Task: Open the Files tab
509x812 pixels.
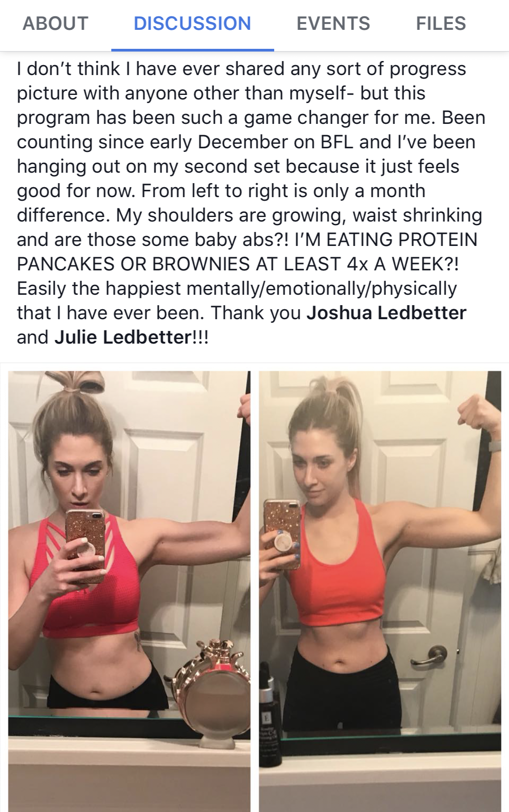Action: pyautogui.click(x=441, y=24)
